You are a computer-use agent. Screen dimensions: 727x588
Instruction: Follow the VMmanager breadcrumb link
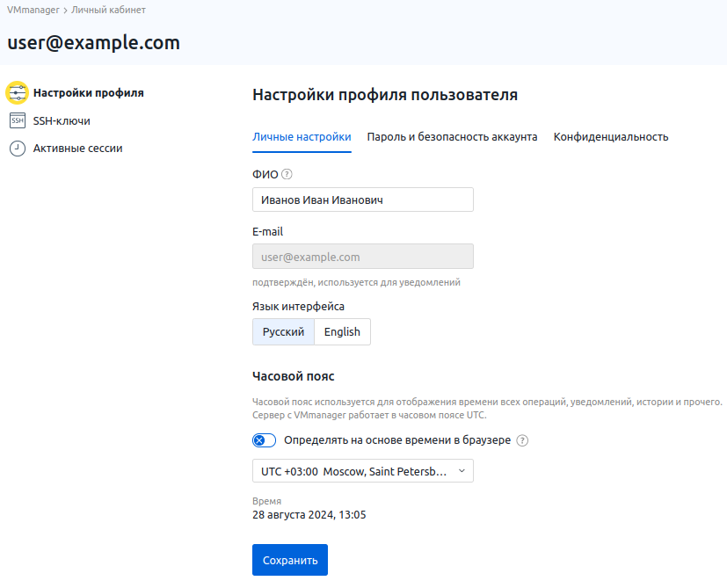point(33,11)
